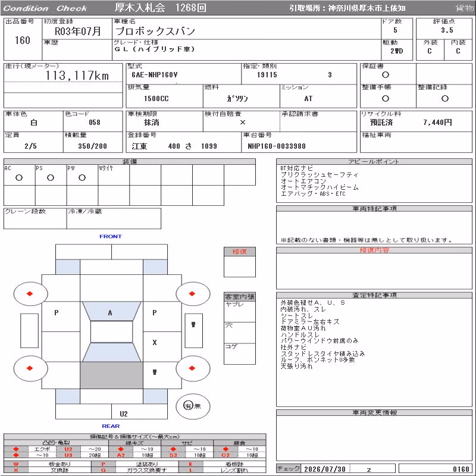Click check date 2026/07/30

[325, 469]
